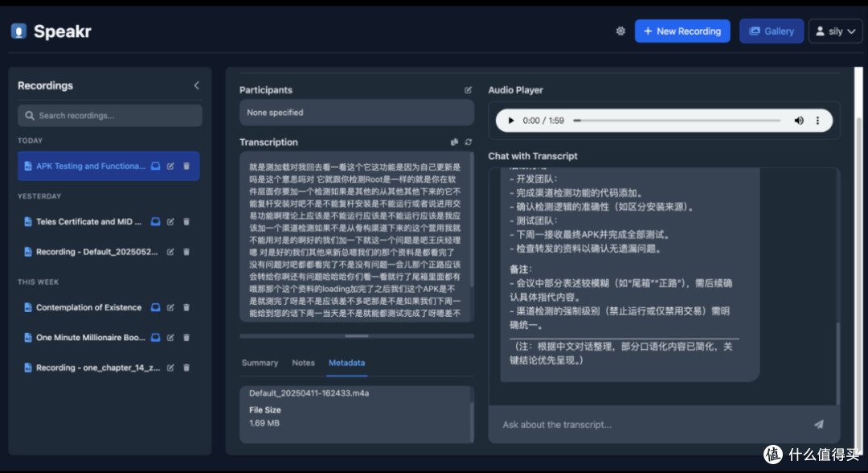Viewport: 868px width, 473px height.
Task: Click inbox icon on APK Testing recording
Action: [156, 167]
